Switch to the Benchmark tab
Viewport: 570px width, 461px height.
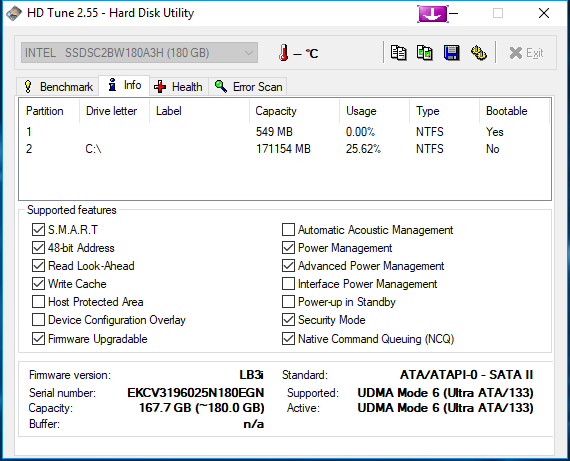click(58, 87)
